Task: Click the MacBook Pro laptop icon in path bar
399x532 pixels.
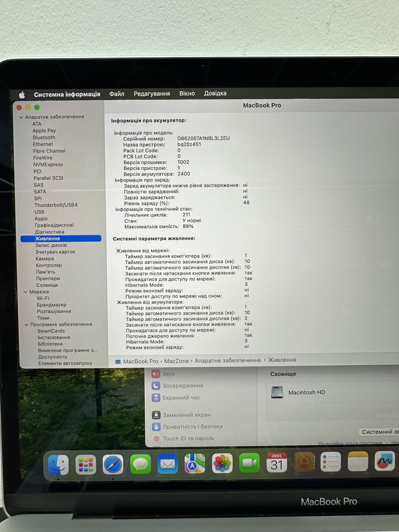Action: pyautogui.click(x=118, y=361)
